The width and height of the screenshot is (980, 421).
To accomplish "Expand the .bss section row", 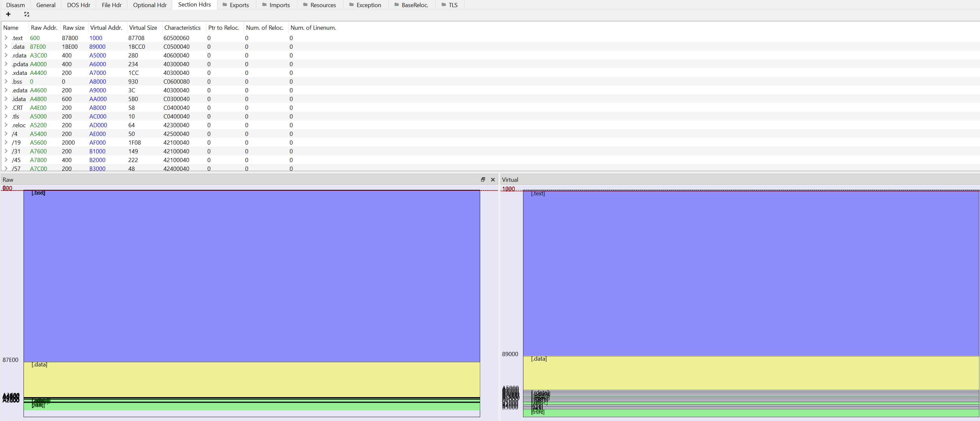I will pos(6,82).
